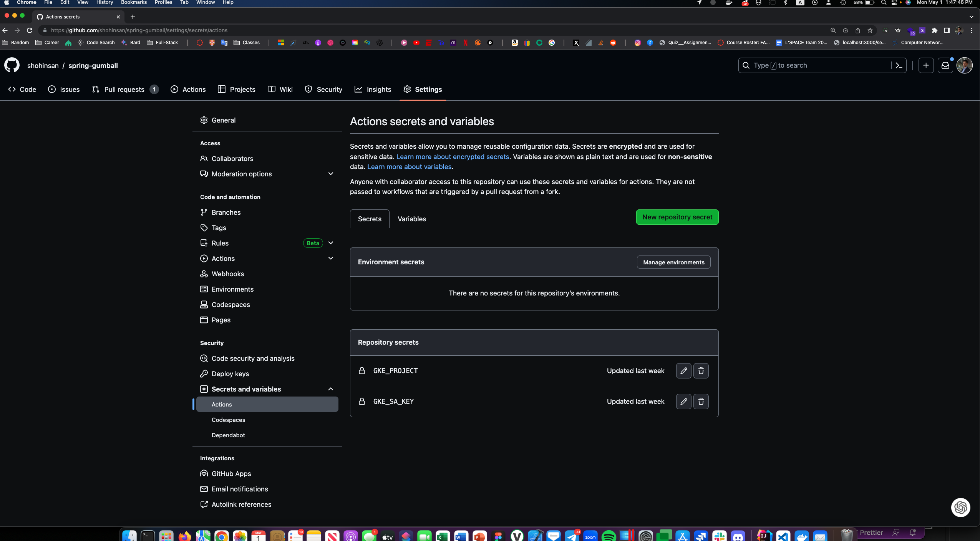The width and height of the screenshot is (980, 541).
Task: Click the trash icon for GKE_SA_KEY
Action: pos(701,402)
